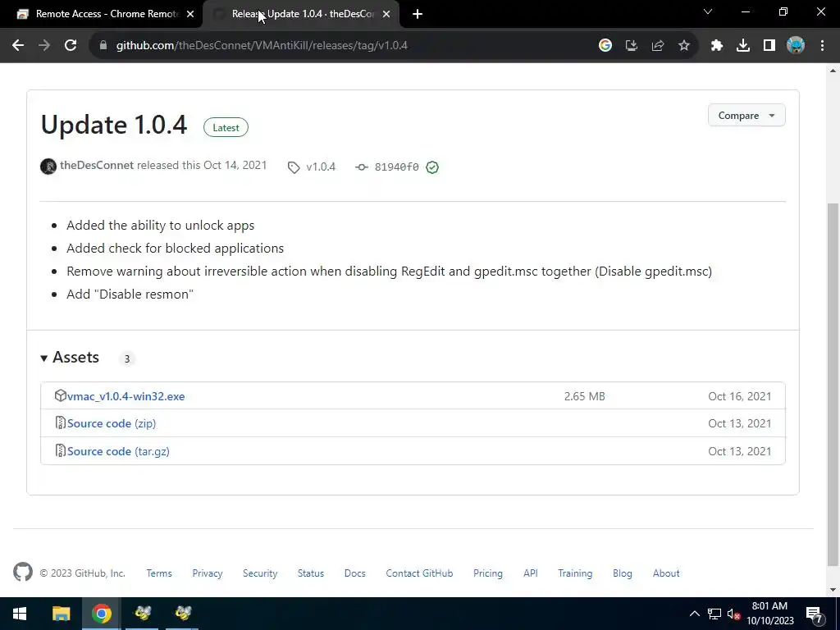Viewport: 840px width, 630px height.
Task: Open Chrome downloads tray icon
Action: (743, 46)
